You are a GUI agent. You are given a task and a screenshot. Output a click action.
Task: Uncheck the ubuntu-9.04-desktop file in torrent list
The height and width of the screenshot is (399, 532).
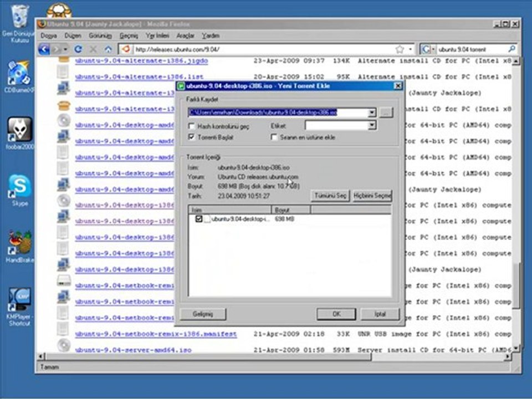click(199, 219)
